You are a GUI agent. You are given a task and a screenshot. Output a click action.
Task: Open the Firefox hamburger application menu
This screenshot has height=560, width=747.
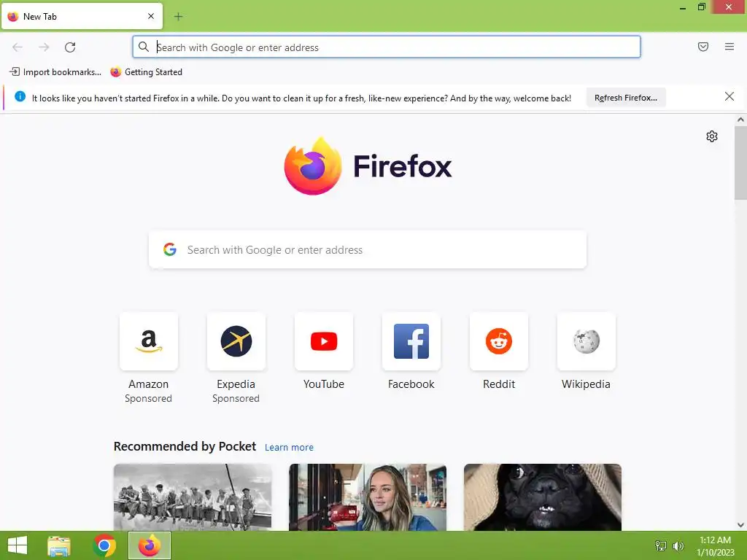(729, 47)
